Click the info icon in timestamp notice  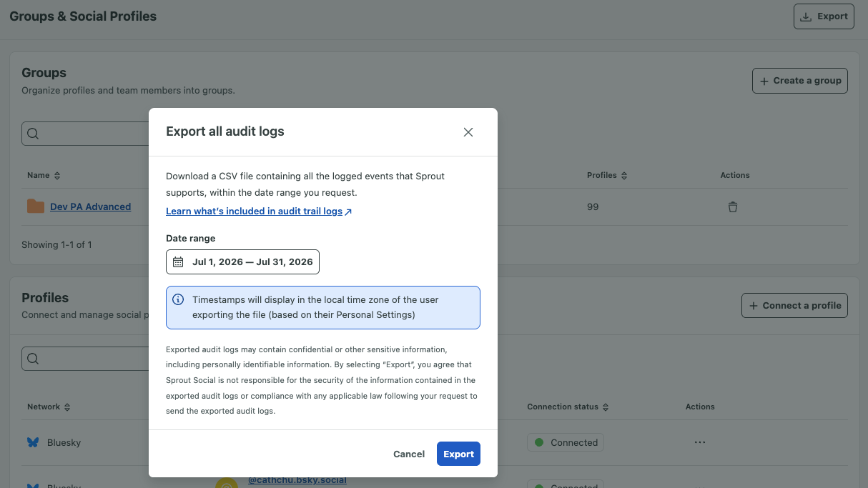[179, 299]
